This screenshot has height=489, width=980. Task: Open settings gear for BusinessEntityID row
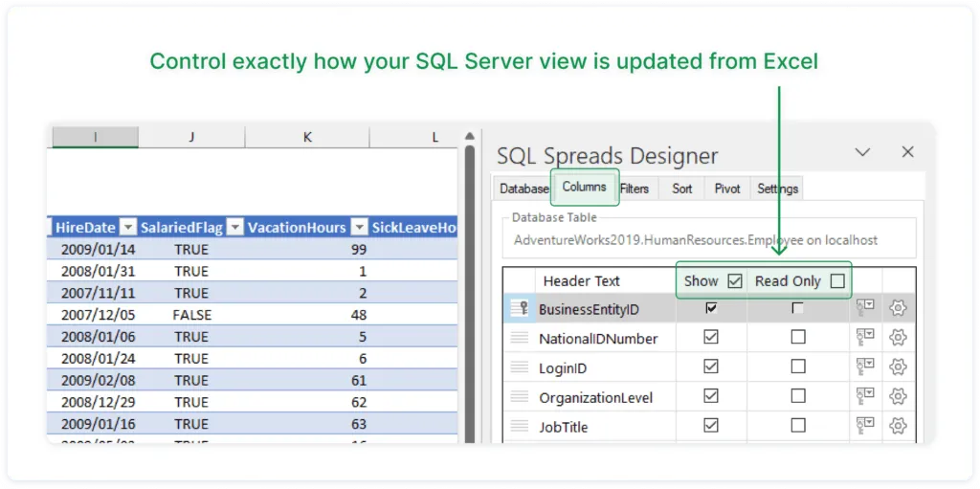pos(897,308)
